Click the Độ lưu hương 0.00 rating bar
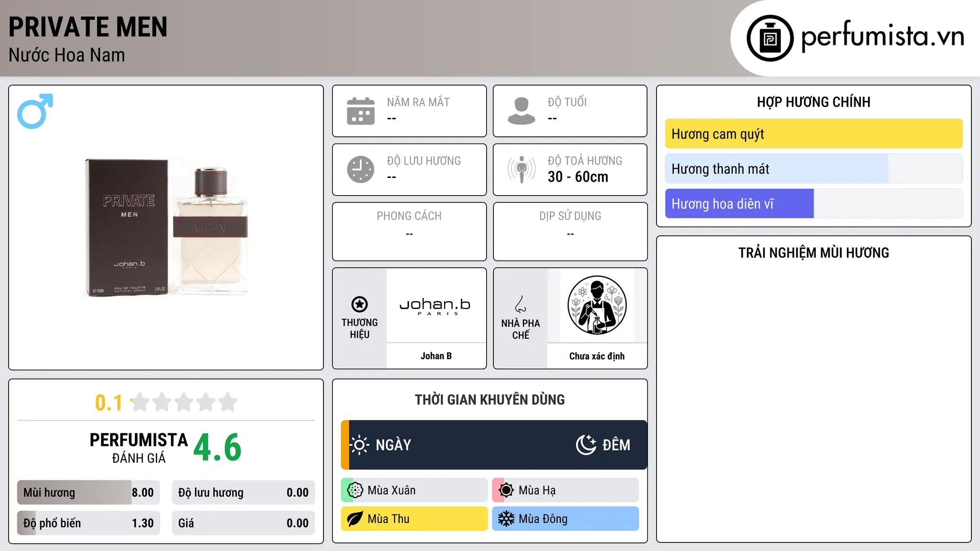Viewport: 980px width, 551px height. (244, 493)
